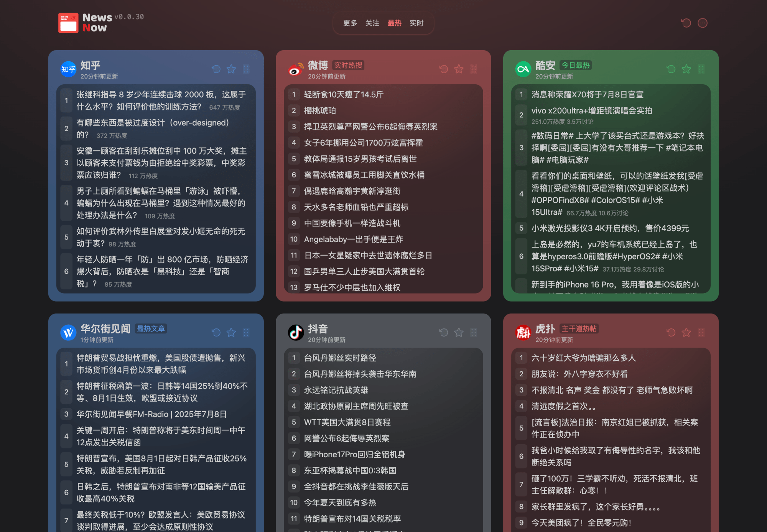This screenshot has height=532, width=767.
Task: Refresh the 微博 card
Action: pos(444,69)
